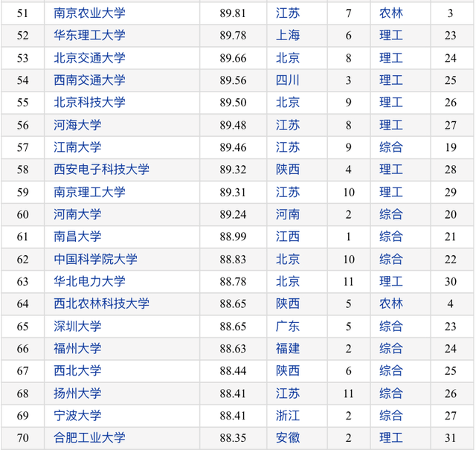Open the 河海大学 link
Viewport: 476px width, 450px height.
click(x=77, y=125)
